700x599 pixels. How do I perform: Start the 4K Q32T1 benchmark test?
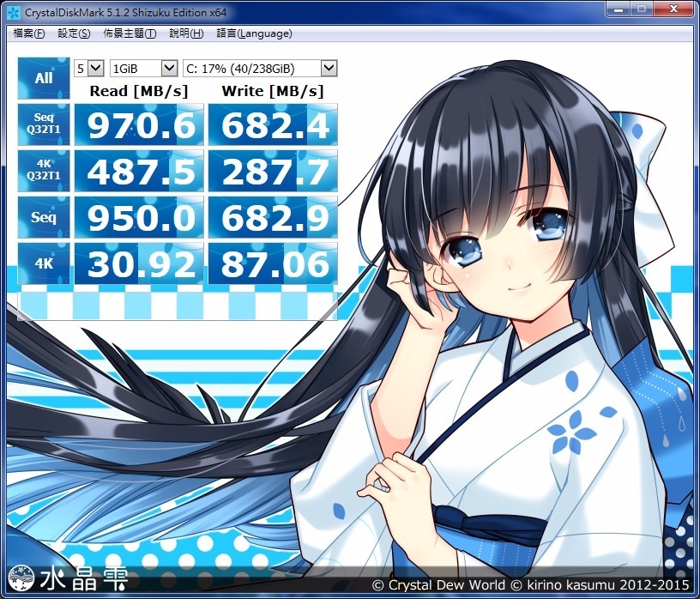pyautogui.click(x=44, y=171)
